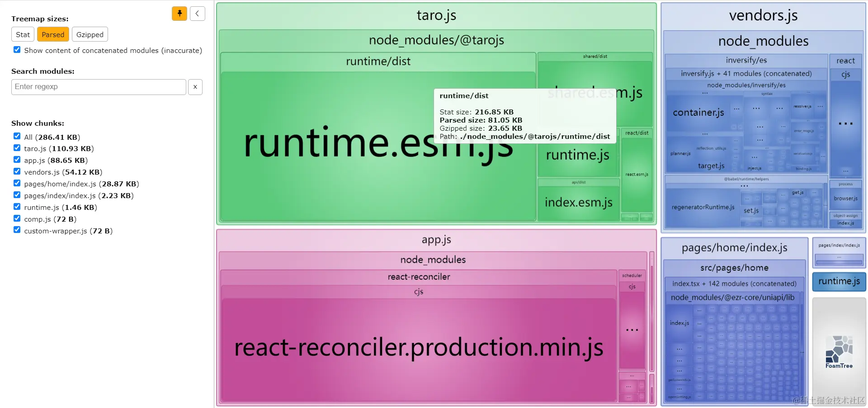Select the Parsed size mode
Viewport: 868px width, 408px height.
[x=53, y=34]
